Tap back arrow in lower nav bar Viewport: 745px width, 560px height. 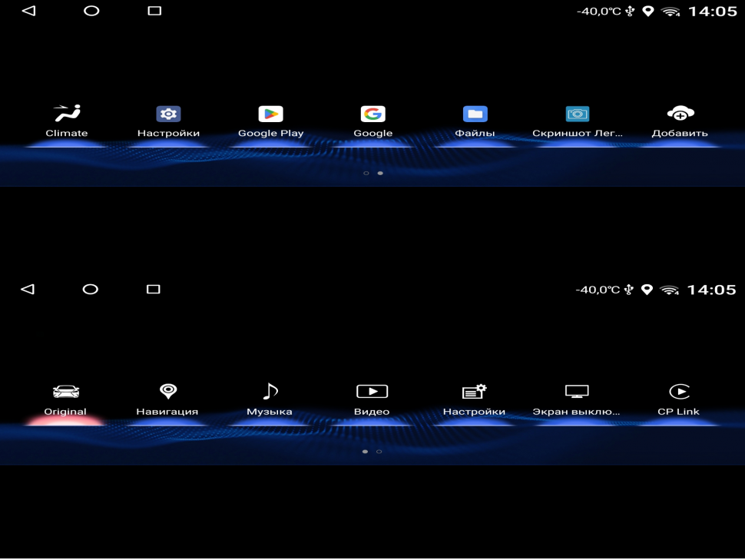coord(28,289)
